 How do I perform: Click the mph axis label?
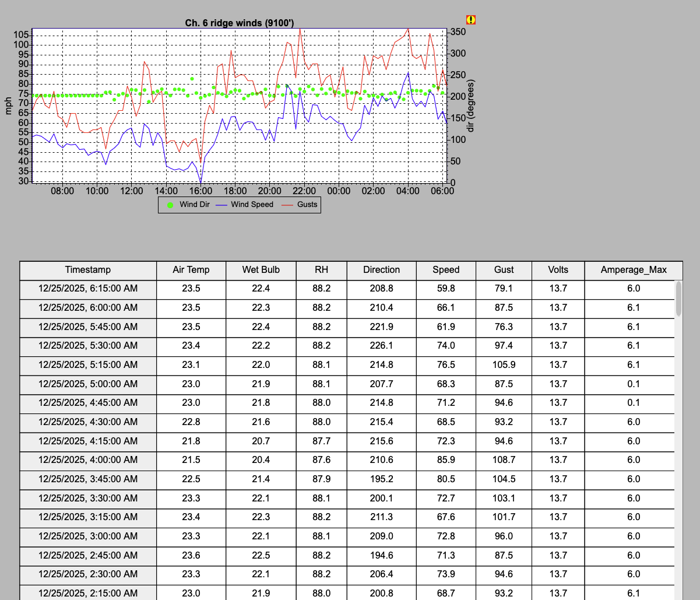coord(9,107)
